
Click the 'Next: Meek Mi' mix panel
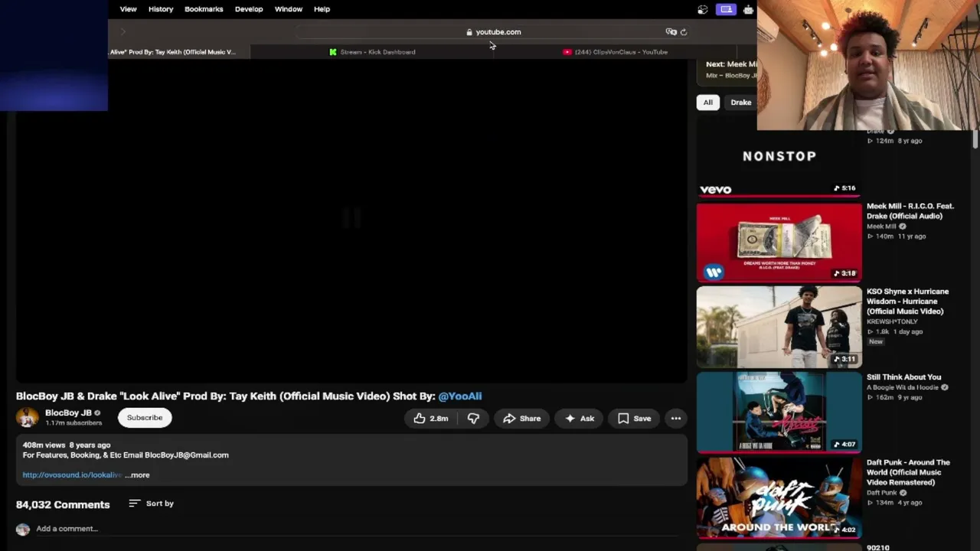pos(727,70)
